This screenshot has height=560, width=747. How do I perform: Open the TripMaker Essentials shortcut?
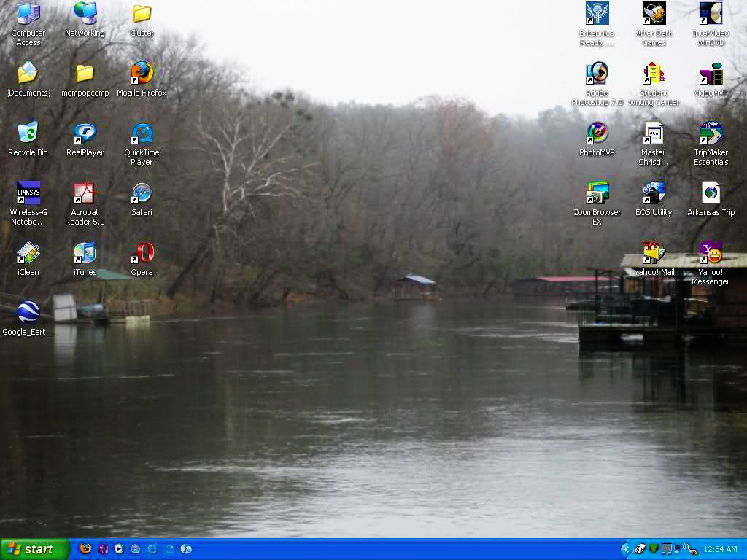tap(711, 133)
